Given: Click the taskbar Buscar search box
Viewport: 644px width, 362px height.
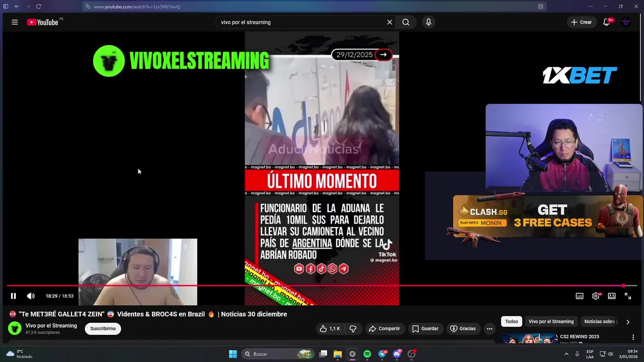Looking at the screenshot, I should pos(278,354).
